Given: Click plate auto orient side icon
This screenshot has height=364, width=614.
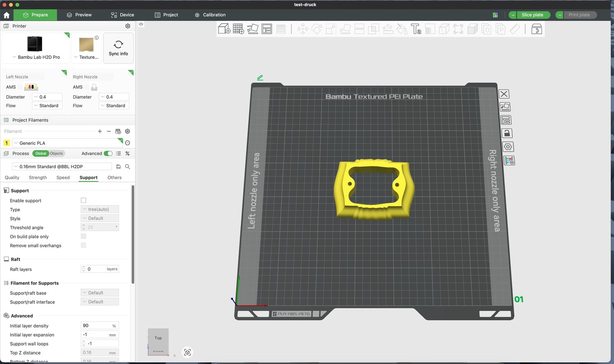Looking at the screenshot, I should point(505,107).
